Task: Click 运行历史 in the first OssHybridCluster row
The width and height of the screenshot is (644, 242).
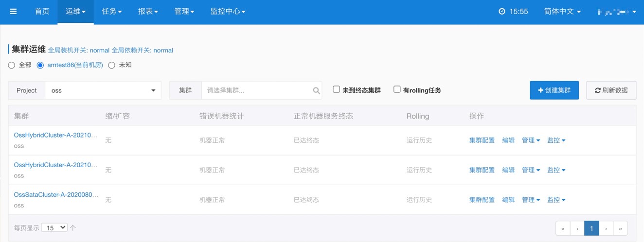Action: 419,140
